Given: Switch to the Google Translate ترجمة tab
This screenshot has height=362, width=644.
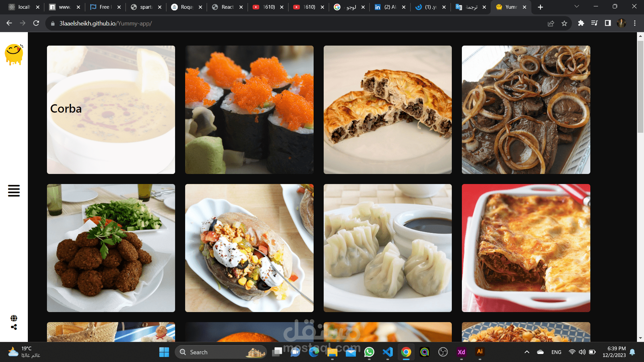Looking at the screenshot, I should (470, 7).
